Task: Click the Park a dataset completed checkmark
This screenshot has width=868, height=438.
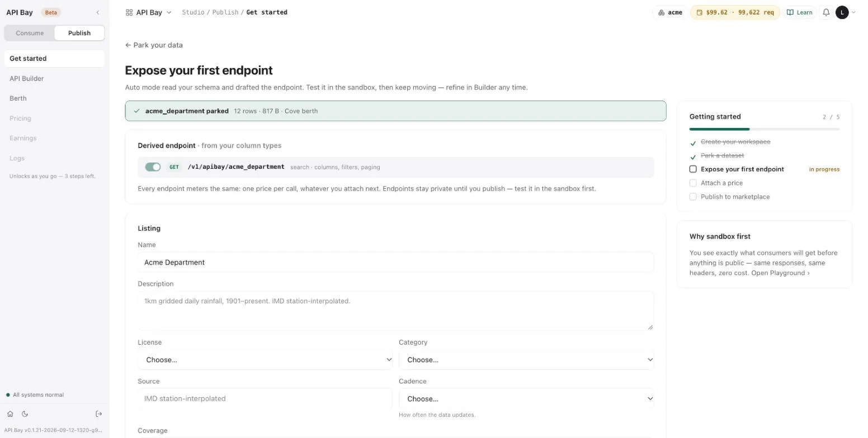Action: point(693,157)
